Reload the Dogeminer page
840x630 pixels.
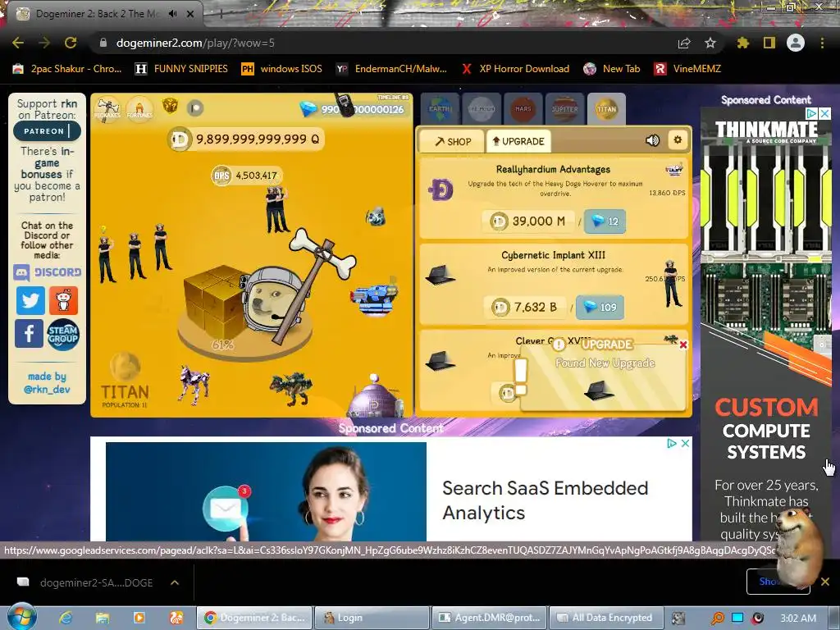coord(71,43)
